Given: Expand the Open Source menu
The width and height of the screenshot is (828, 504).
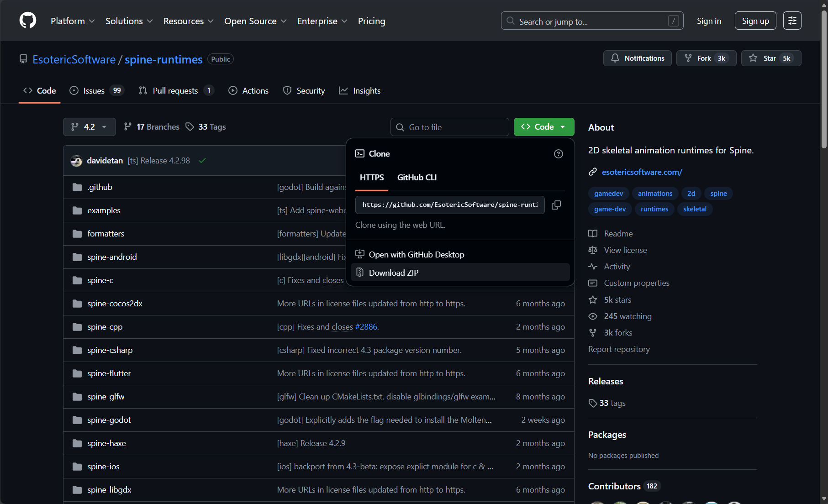Looking at the screenshot, I should point(255,21).
